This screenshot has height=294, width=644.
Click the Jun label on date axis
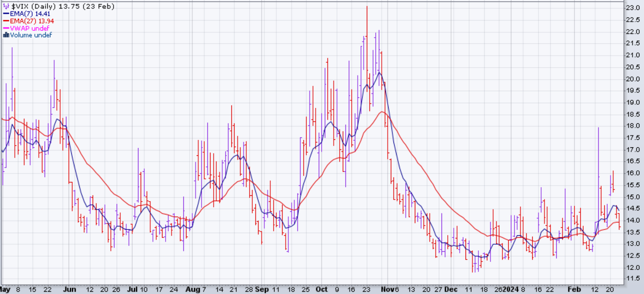click(x=69, y=289)
